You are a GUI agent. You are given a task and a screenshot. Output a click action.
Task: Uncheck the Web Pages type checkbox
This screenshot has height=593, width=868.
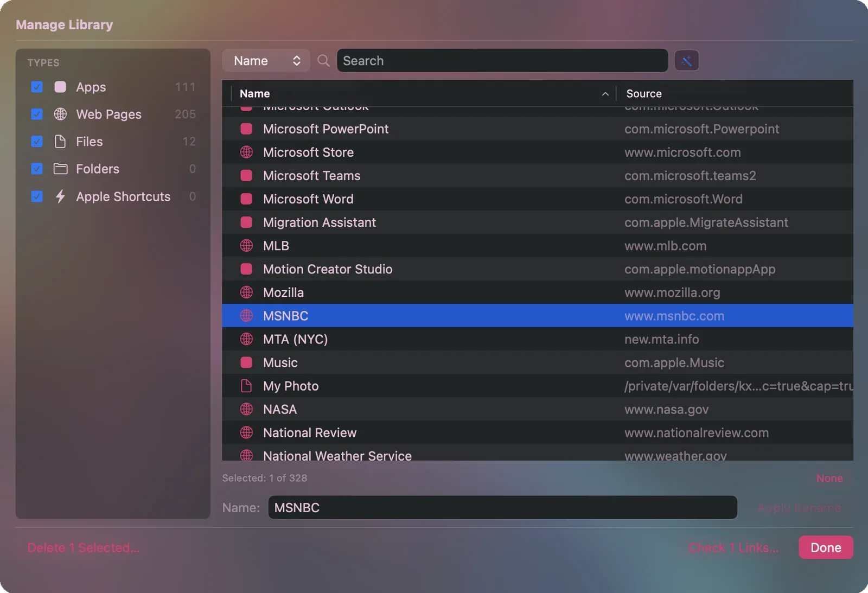tap(37, 114)
